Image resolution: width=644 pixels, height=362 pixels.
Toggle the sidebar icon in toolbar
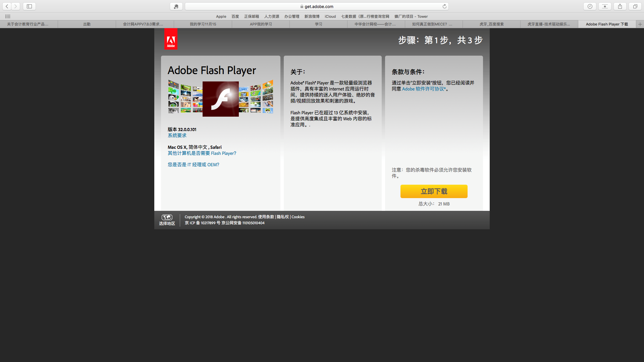(29, 6)
